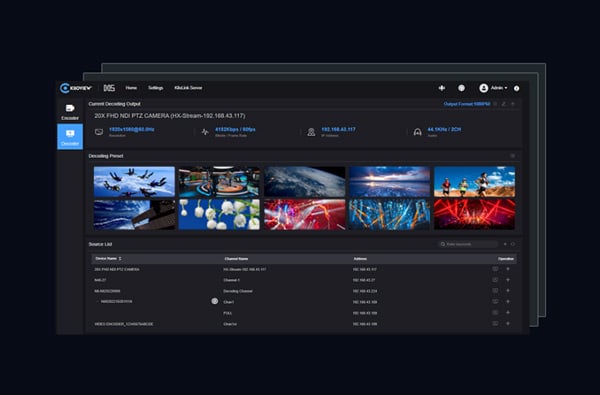Click the Channel Name column header
600x395 pixels.
tap(236, 259)
